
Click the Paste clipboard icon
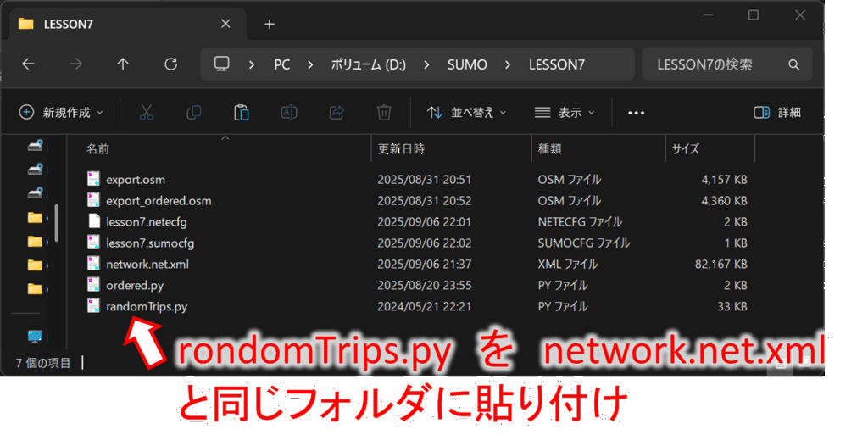coord(242,112)
